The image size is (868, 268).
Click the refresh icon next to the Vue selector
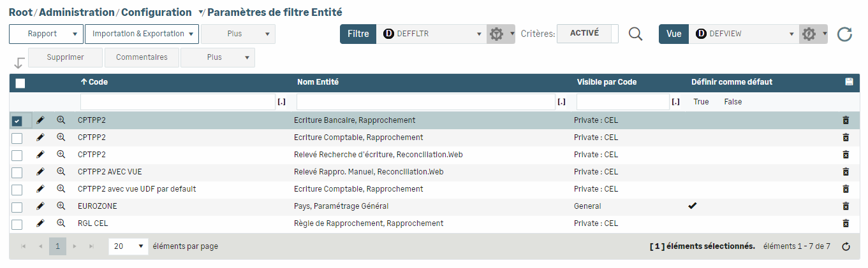[844, 34]
